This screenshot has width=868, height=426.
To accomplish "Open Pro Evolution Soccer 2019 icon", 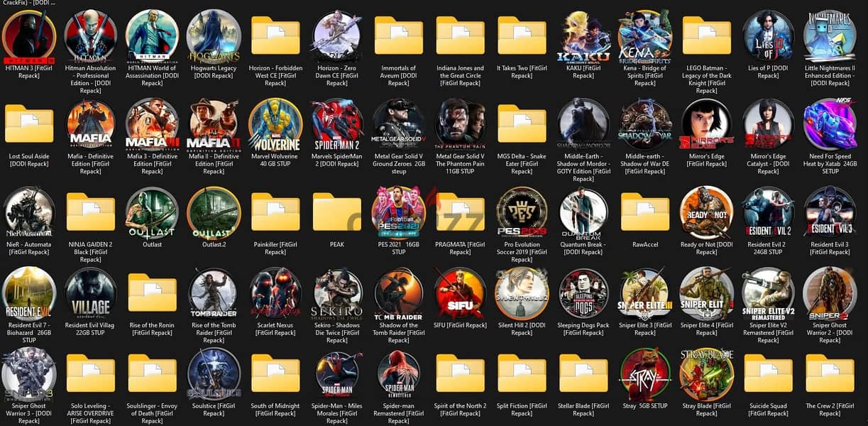I will [x=522, y=213].
